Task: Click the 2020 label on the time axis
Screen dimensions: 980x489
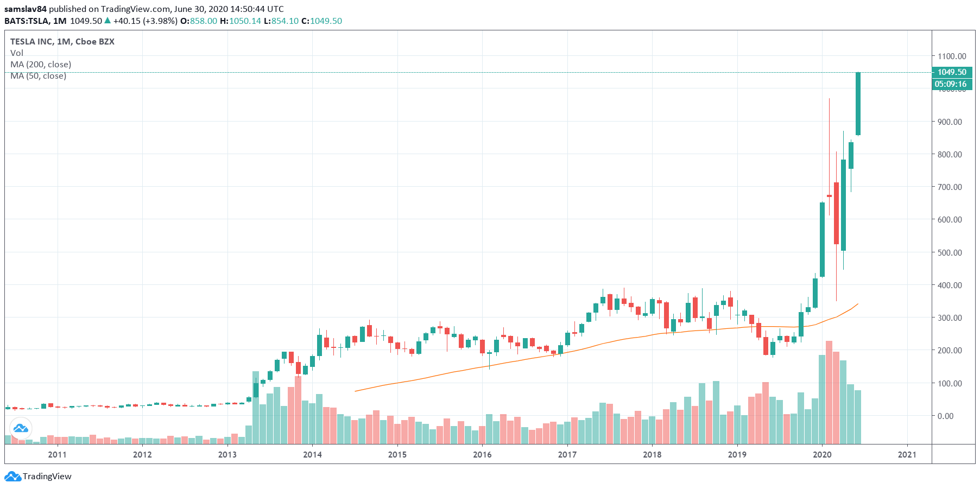Action: [x=822, y=454]
